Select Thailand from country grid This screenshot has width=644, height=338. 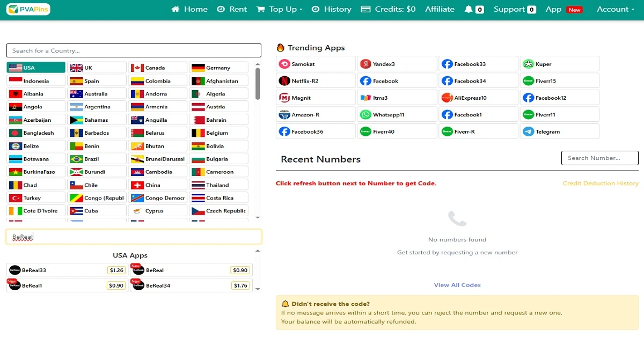(x=219, y=185)
